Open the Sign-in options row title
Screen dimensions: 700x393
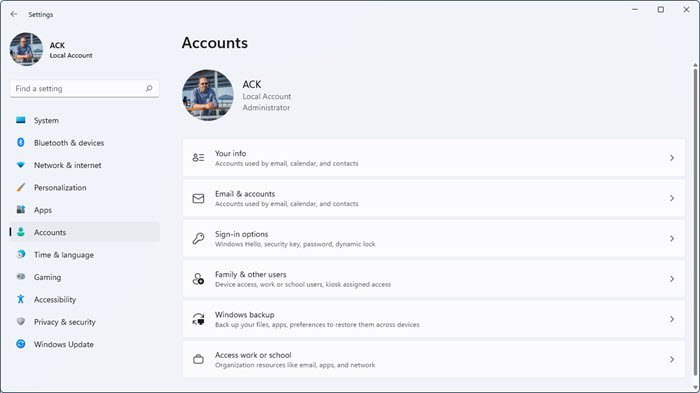coord(242,234)
